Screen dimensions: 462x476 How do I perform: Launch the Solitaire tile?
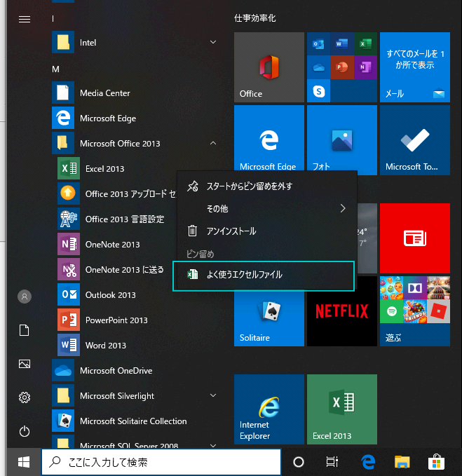269,318
